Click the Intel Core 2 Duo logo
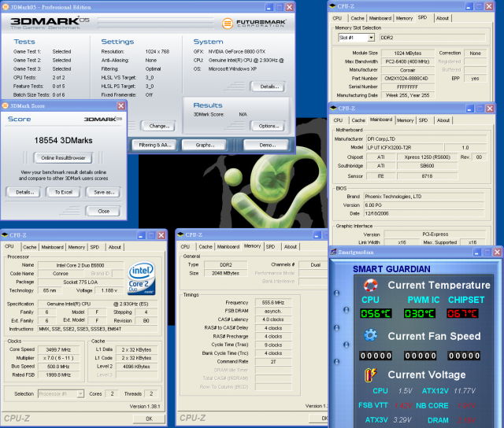Screen dimensions: 504x428 pyautogui.click(x=142, y=279)
